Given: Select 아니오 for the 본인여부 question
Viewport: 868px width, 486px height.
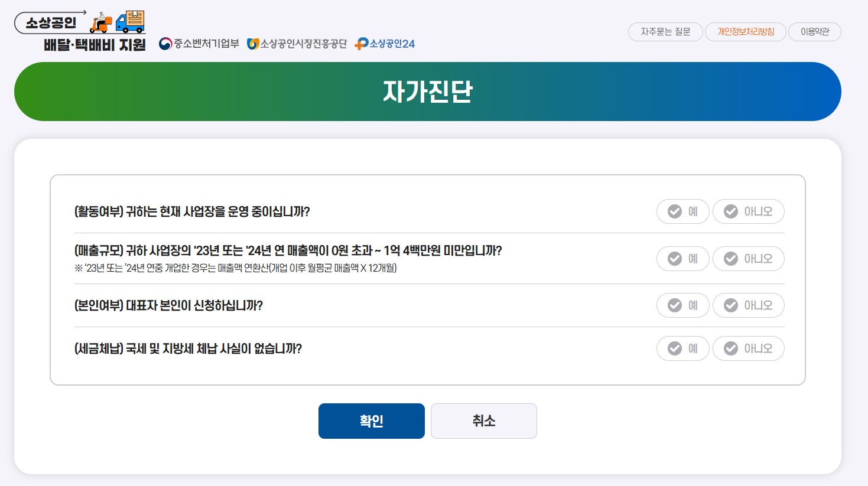Looking at the screenshot, I should [749, 305].
